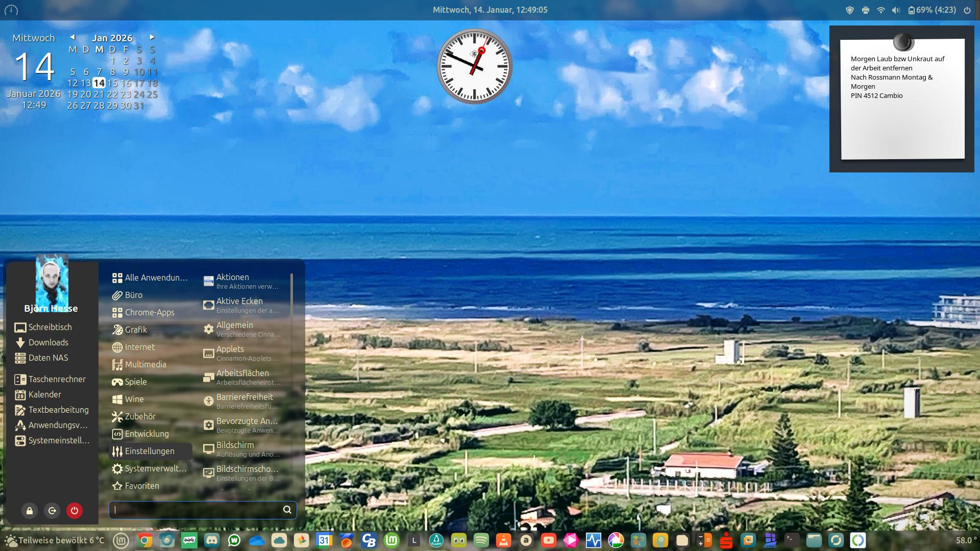The height and width of the screenshot is (551, 980).
Task: Open Google Chrome from the taskbar
Action: pyautogui.click(x=144, y=540)
